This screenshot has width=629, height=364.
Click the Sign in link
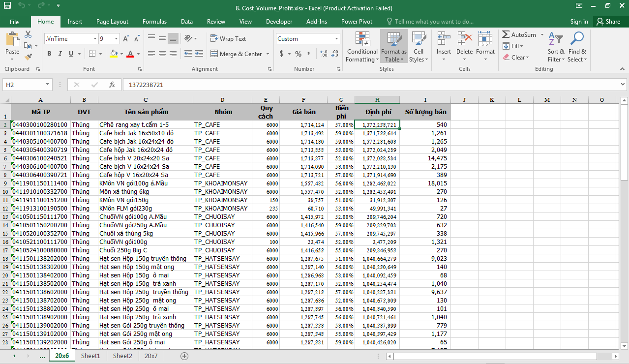(579, 22)
